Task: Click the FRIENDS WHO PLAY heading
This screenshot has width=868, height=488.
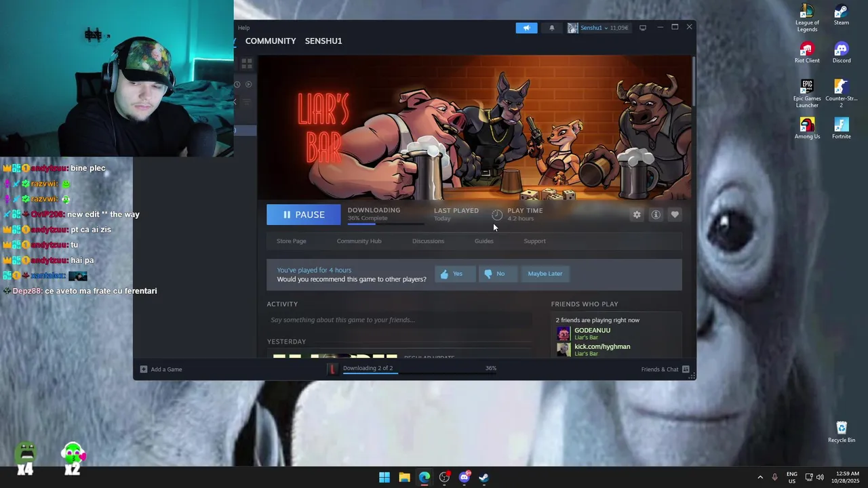Action: point(585,304)
